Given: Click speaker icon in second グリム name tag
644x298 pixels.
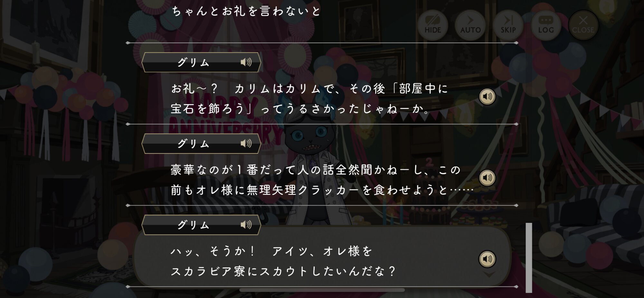Looking at the screenshot, I should pyautogui.click(x=246, y=144).
